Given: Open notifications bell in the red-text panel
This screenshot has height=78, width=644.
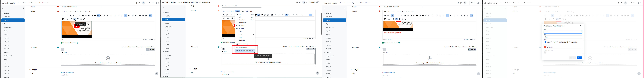Looking at the screenshot, I should pyautogui.click(x=458, y=3).
